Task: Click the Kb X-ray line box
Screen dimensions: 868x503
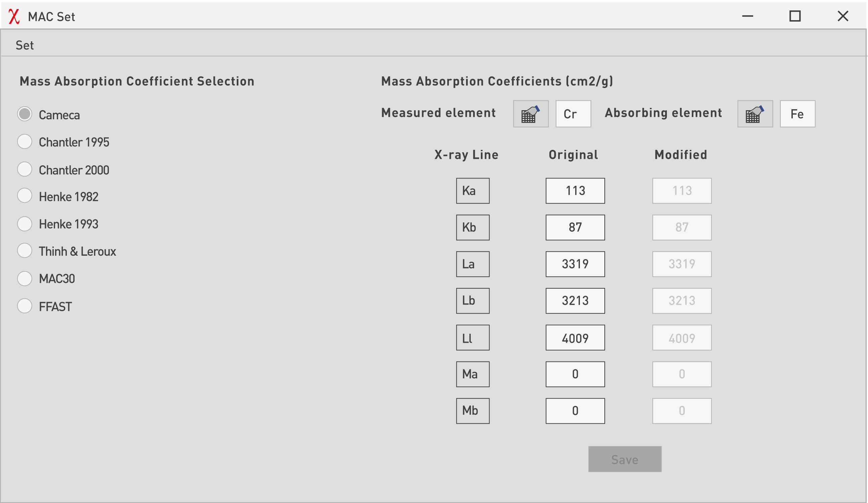Action: (472, 227)
